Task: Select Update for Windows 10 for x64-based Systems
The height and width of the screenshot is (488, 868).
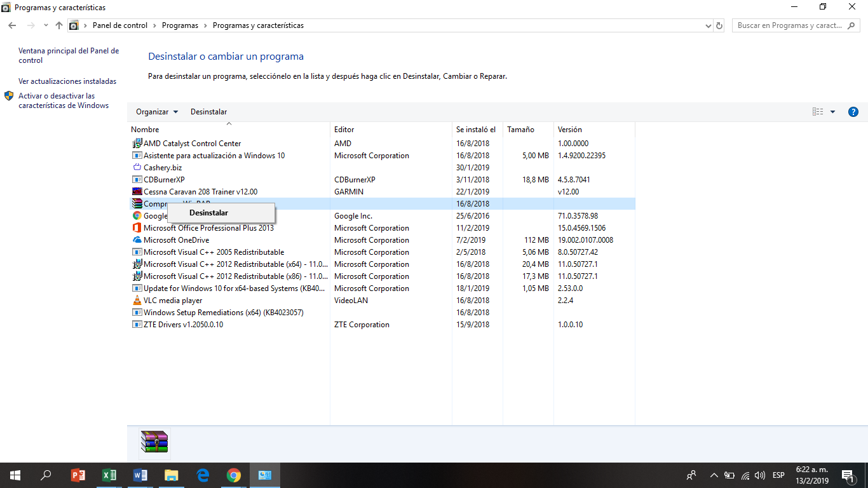Action: 381,288
